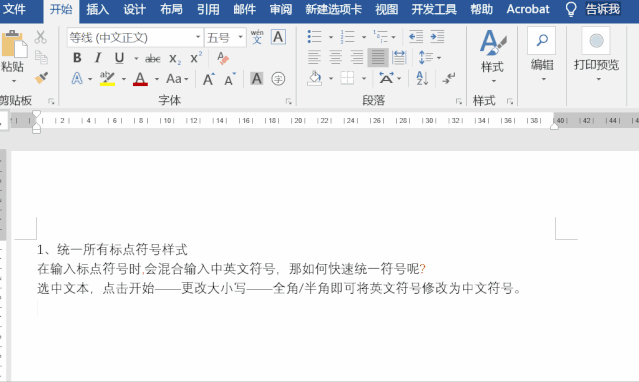Click the line starting with 选中文本

pyautogui.click(x=279, y=288)
